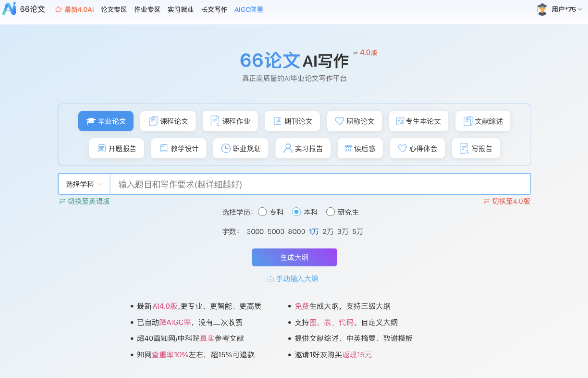
Task: Click the swap icon beside the 4.0版 title badge
Action: coord(355,53)
